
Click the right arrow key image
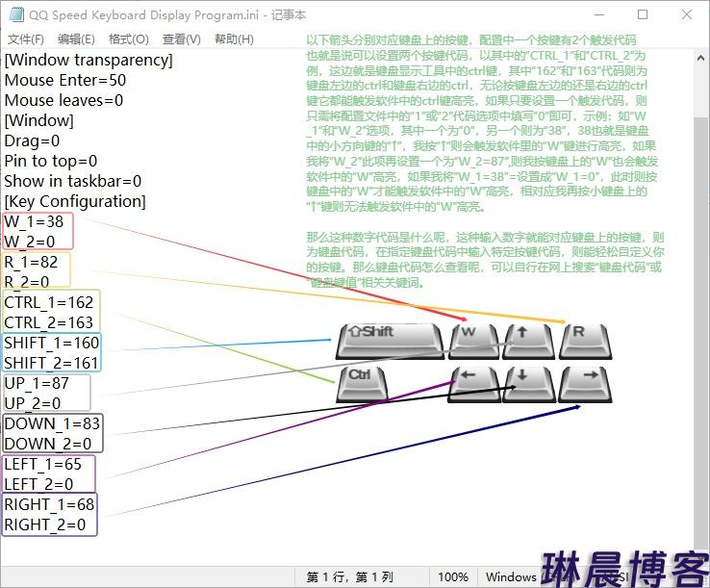[x=585, y=383]
